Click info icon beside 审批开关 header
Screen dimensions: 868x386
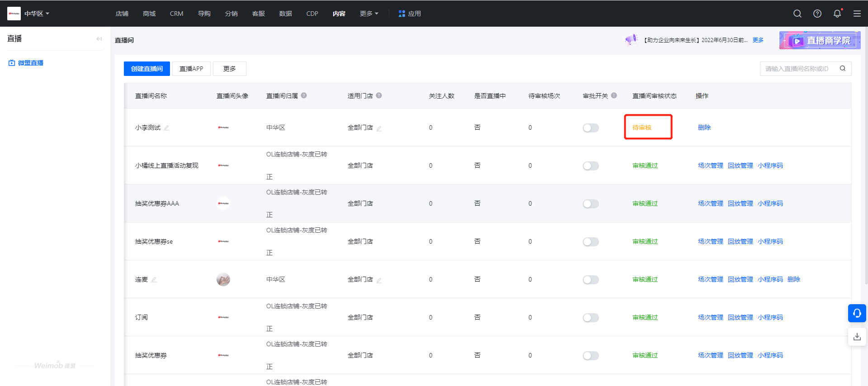(614, 95)
